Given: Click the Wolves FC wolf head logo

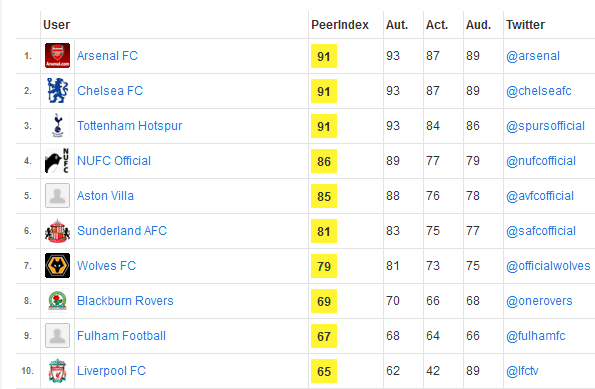Looking at the screenshot, I should pos(57,266).
